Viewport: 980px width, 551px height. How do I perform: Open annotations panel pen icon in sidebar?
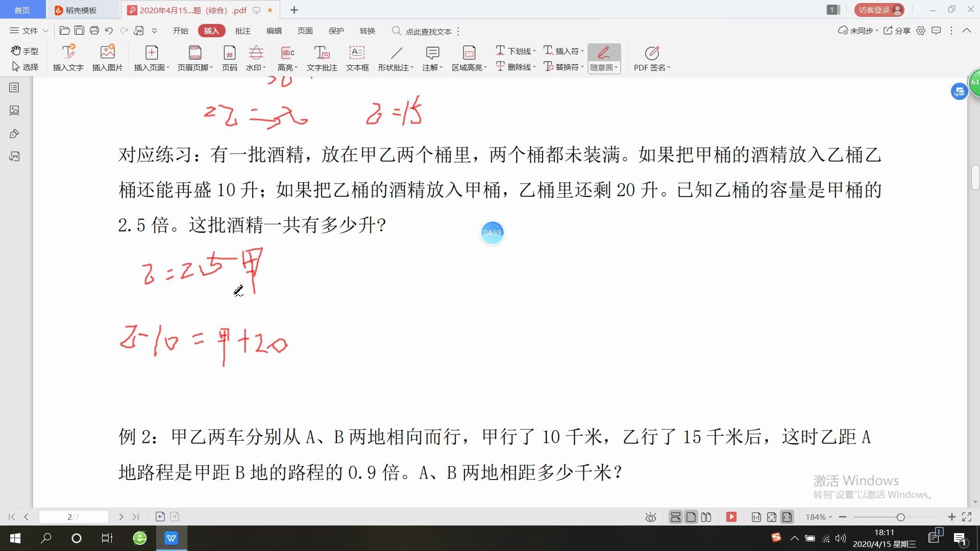(x=14, y=134)
